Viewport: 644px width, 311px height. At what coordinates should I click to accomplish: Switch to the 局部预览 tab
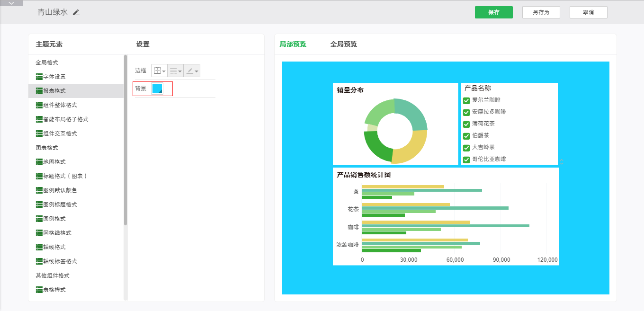pos(293,44)
